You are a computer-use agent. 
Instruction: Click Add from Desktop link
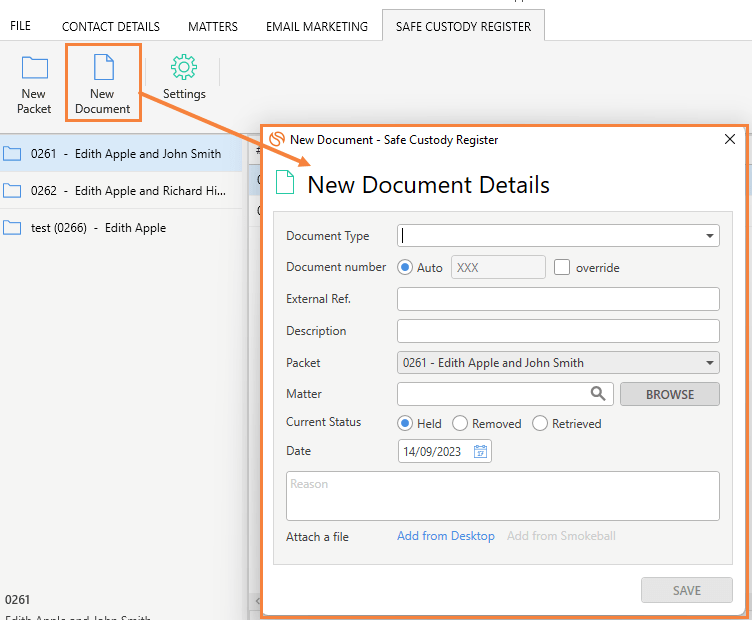point(446,536)
